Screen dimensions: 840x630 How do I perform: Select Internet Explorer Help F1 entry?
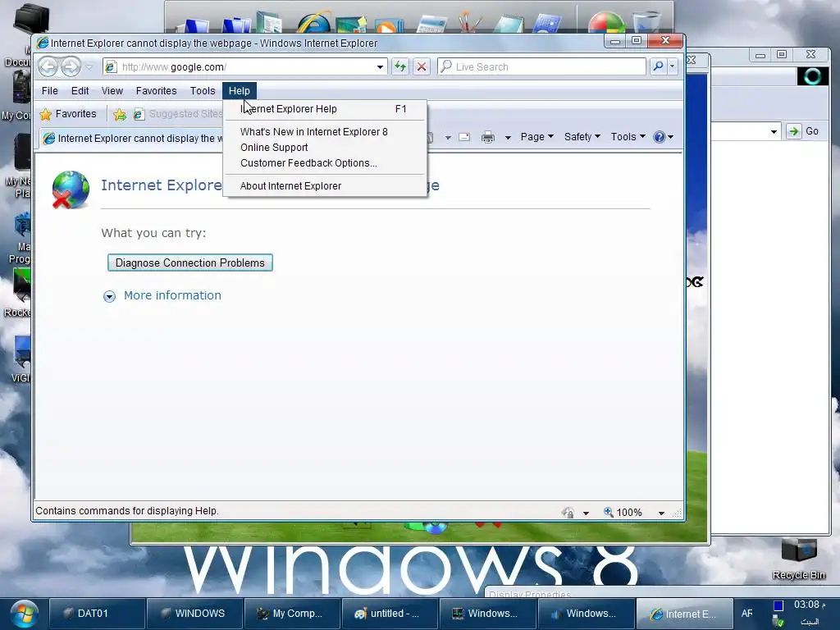(x=325, y=109)
